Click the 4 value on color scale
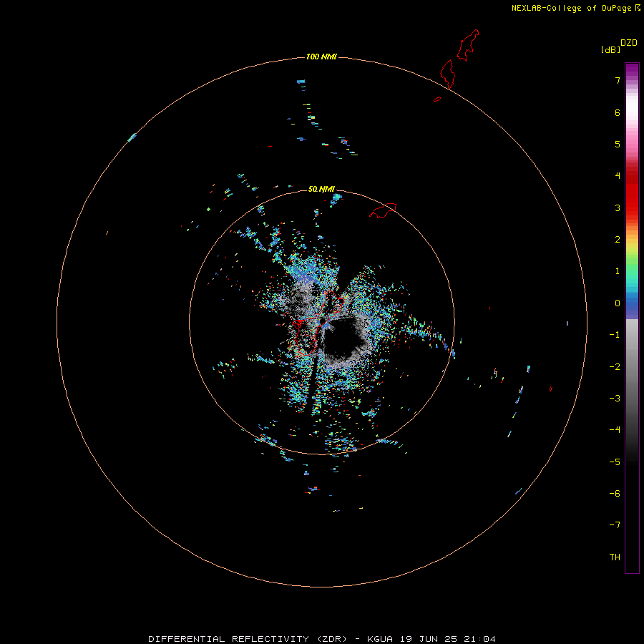This screenshot has height=644, width=644. 618,176
